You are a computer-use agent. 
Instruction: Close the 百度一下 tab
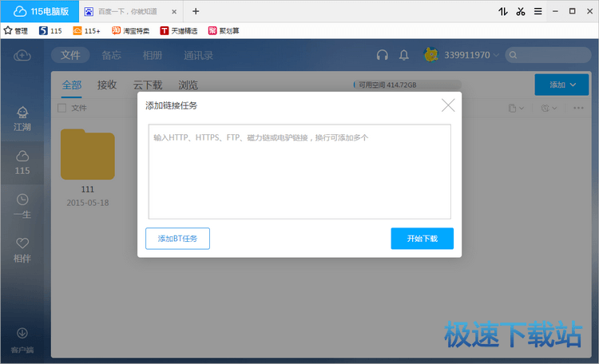[x=174, y=12]
